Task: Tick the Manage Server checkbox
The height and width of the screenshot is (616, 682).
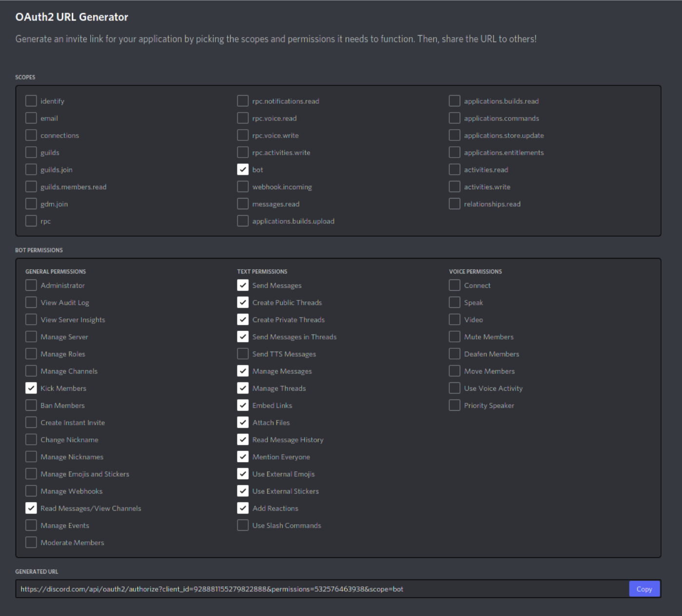Action: [31, 337]
